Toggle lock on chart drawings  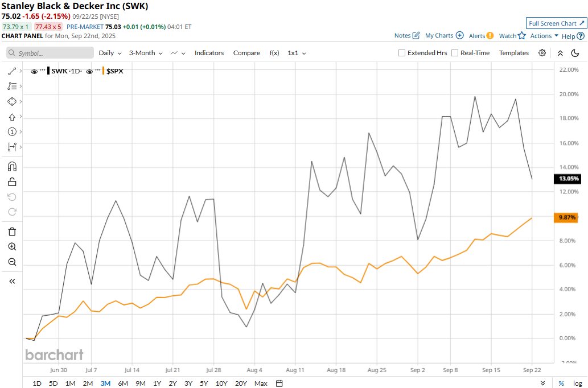pyautogui.click(x=12, y=182)
